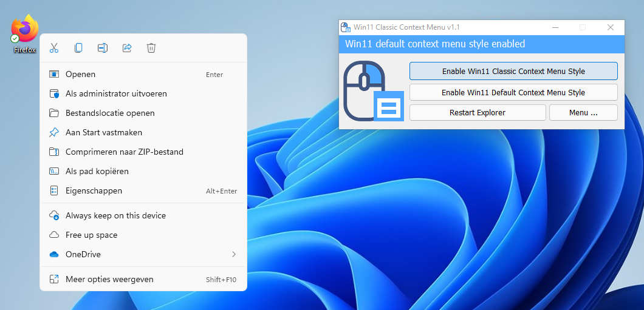The height and width of the screenshot is (310, 644).
Task: Click the Share icon in context menu
Action: coord(127,48)
